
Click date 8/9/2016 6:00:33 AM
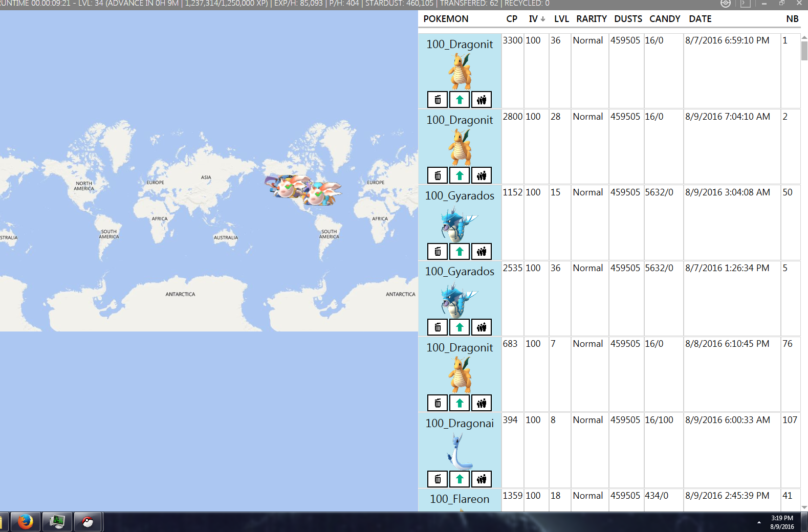click(x=728, y=420)
